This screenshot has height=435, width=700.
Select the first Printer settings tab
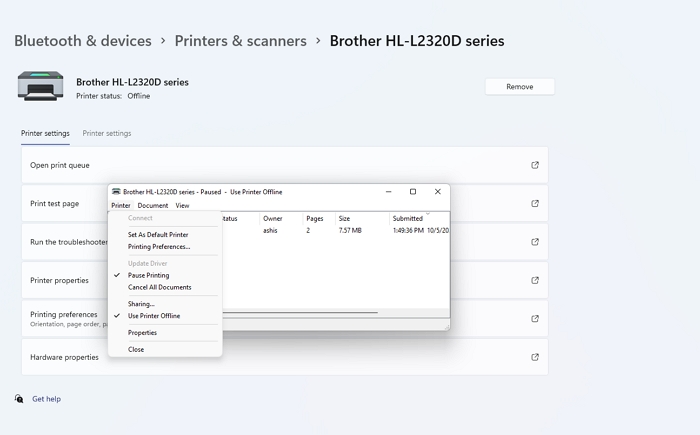(x=45, y=133)
